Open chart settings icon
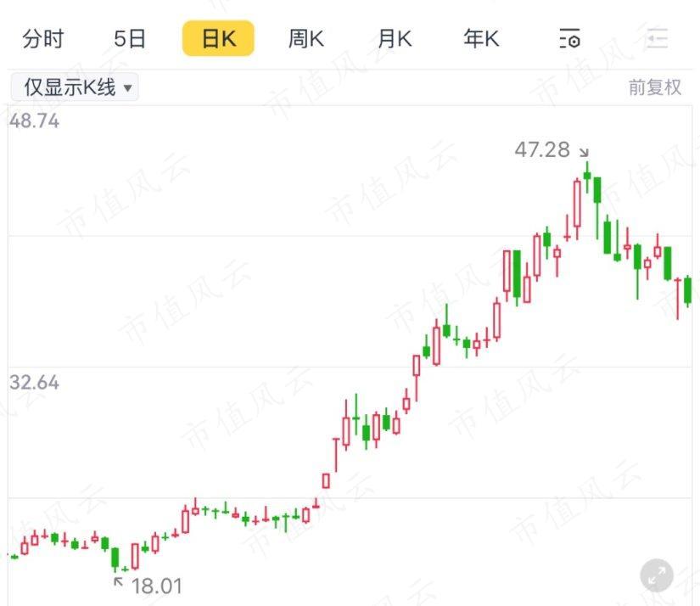Viewport: 700px width, 606px height. (x=569, y=38)
